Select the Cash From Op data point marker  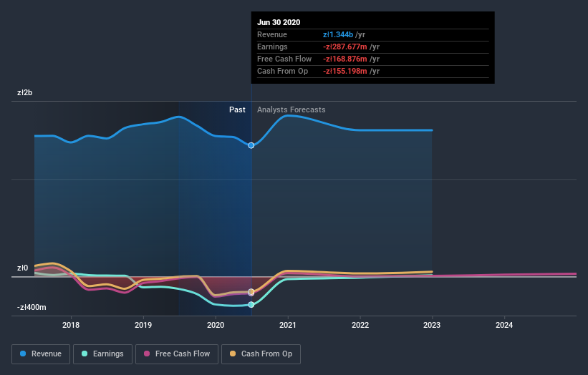(x=251, y=291)
